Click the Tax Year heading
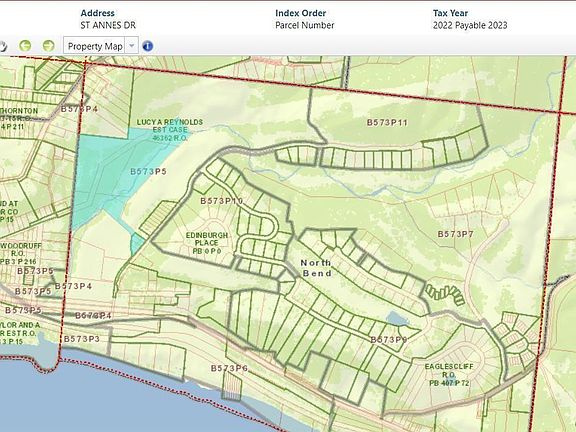Viewport: 576px width, 432px height. click(x=450, y=13)
